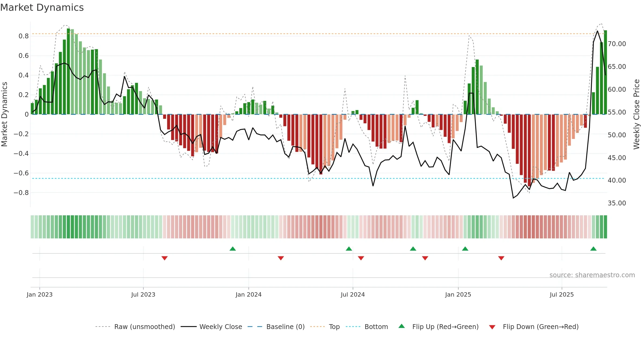Click the first flip-down marker after Jul 2023
Screen dimensions: 644x362
point(164,258)
